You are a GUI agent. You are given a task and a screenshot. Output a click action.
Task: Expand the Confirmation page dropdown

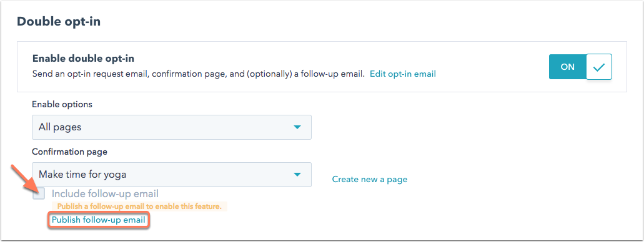click(172, 175)
